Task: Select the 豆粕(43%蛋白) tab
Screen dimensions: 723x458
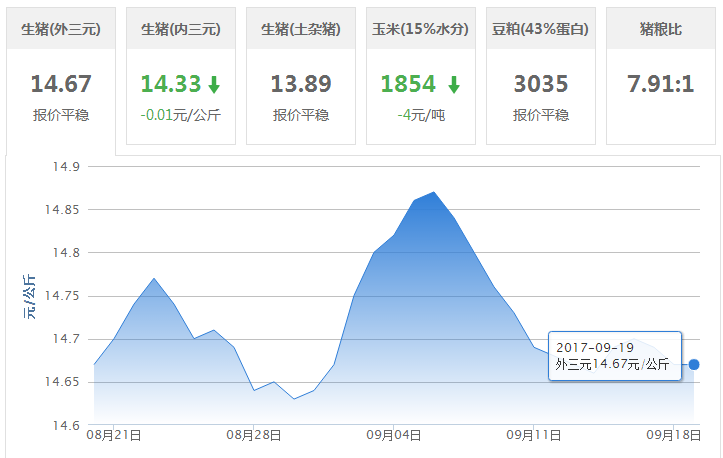Action: 541,29
